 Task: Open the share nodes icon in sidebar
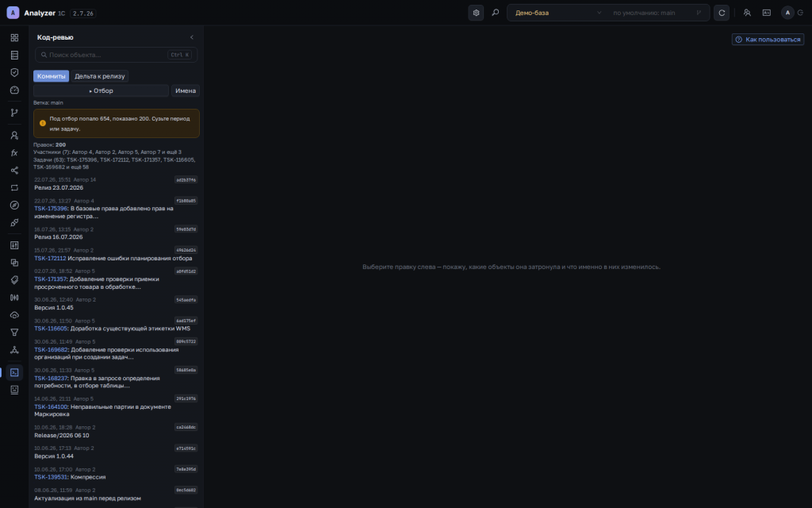[14, 171]
